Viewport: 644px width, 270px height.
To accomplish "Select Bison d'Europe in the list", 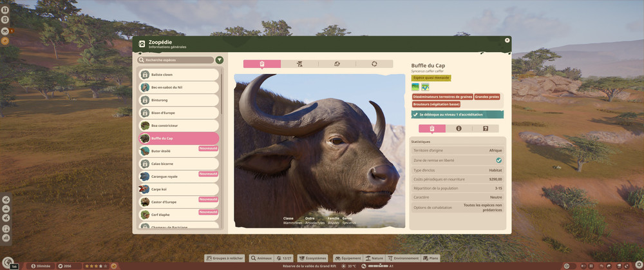I will coord(178,113).
